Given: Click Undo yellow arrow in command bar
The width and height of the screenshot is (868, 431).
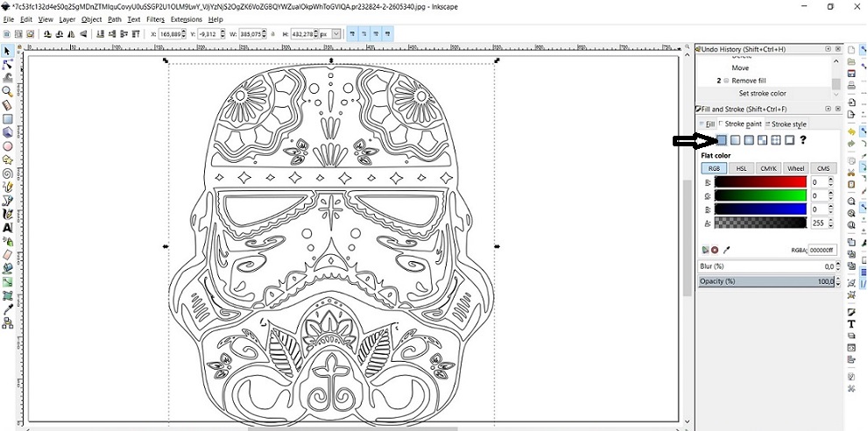Looking at the screenshot, I should 851,132.
